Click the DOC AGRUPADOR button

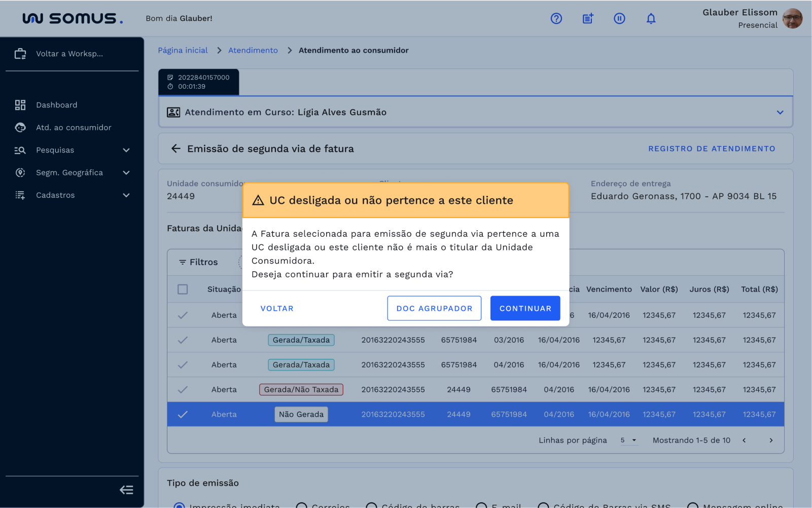click(434, 308)
